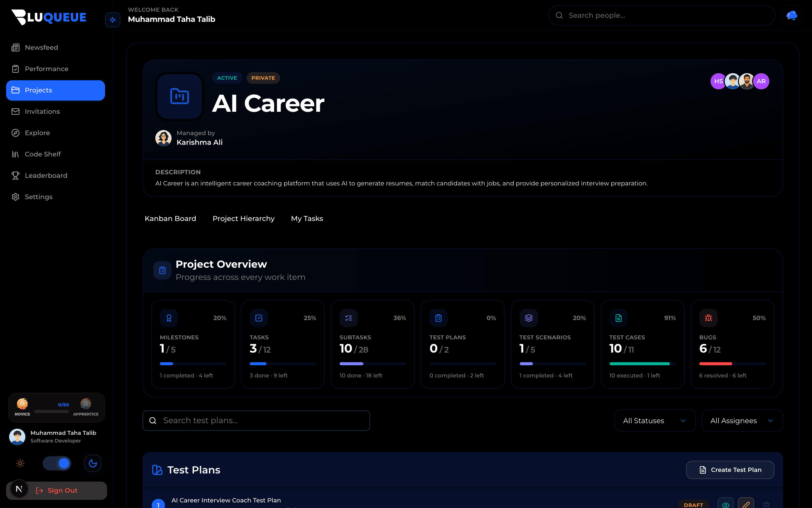Click the HS member avatar

pos(718,81)
